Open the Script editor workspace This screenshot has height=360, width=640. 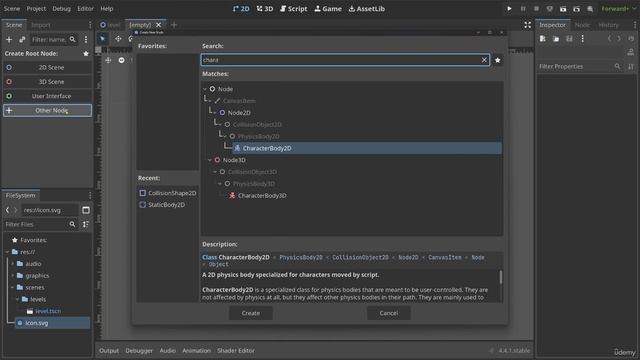(x=293, y=9)
